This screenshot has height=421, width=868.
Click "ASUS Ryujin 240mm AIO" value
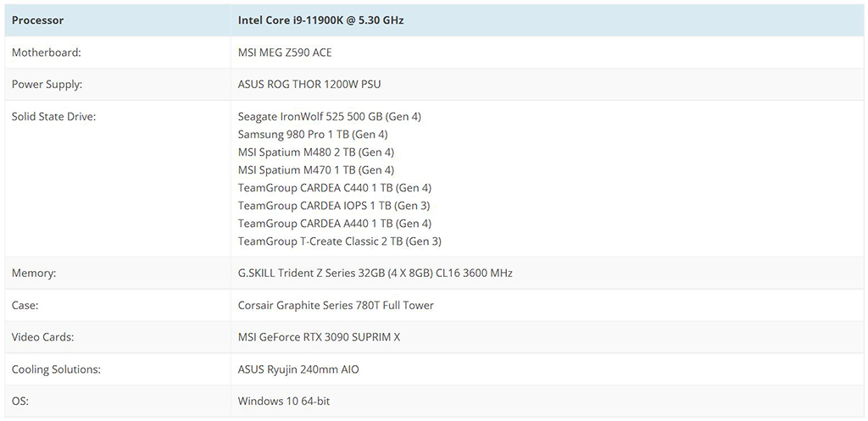[298, 369]
